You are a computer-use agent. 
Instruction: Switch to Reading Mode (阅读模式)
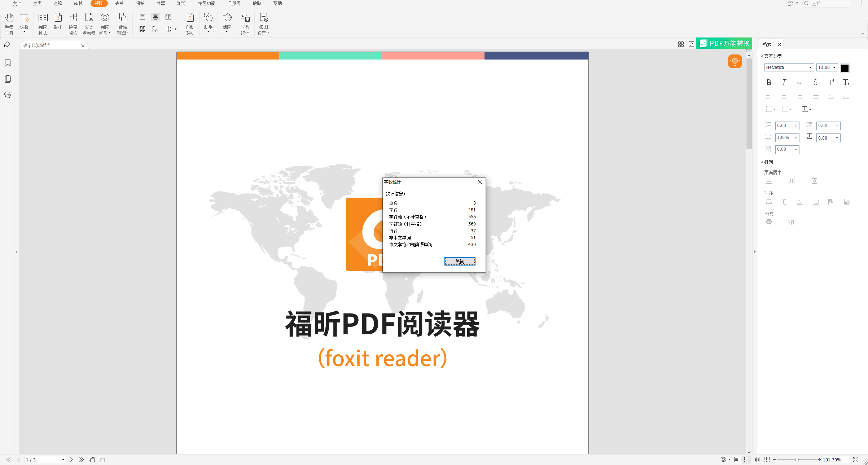click(43, 23)
